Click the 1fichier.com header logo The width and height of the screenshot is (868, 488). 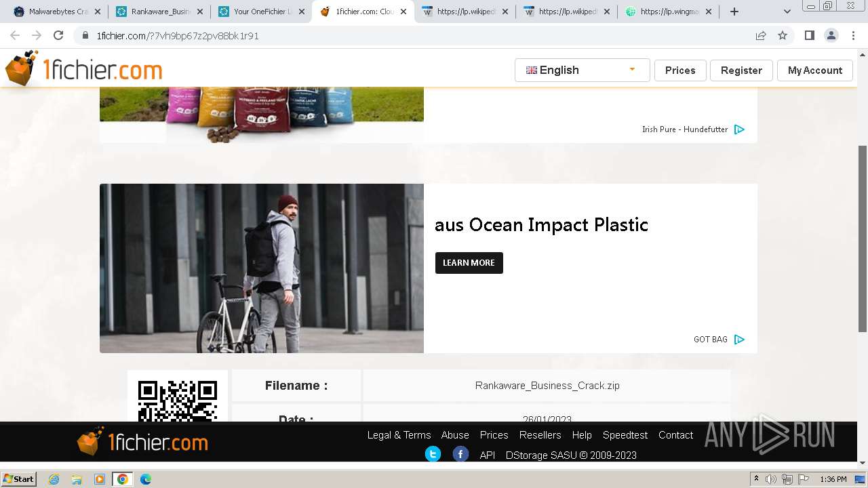[83, 69]
